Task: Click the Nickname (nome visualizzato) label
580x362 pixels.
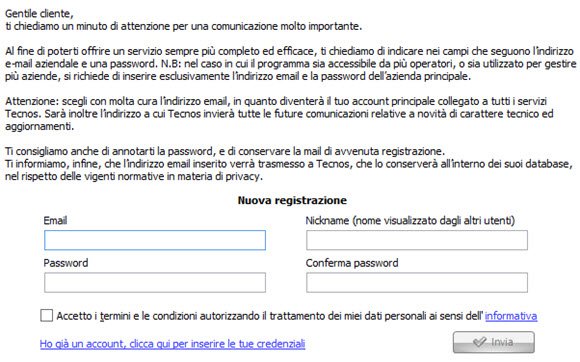Action: [x=410, y=221]
